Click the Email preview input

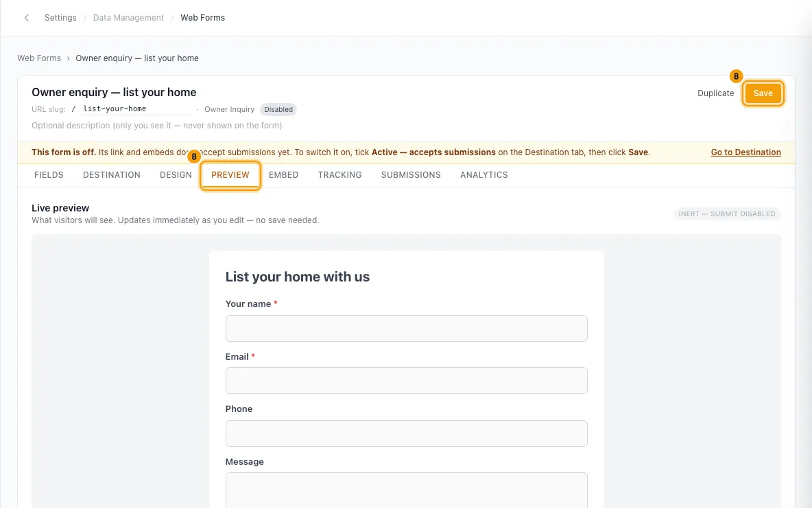tap(407, 381)
